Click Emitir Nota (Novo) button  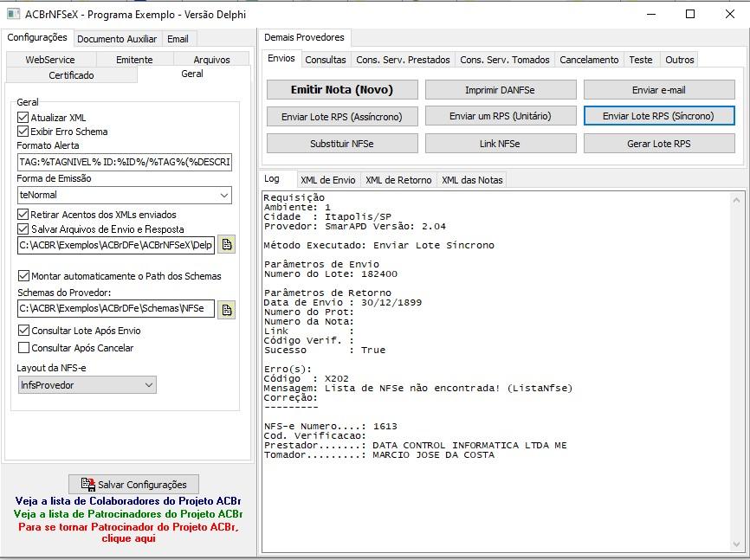[342, 90]
